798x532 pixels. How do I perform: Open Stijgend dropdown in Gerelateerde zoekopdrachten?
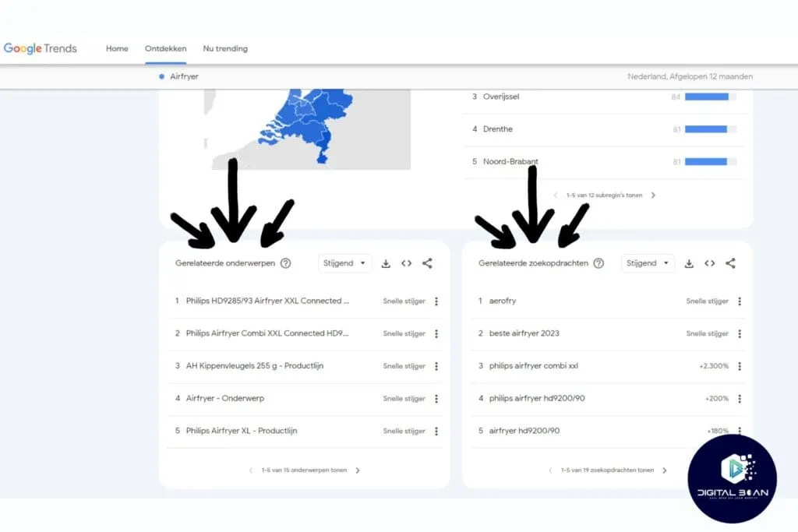click(648, 263)
